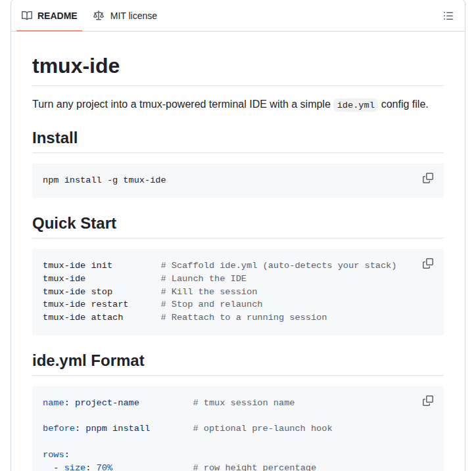Click the 'tmux-ide attach' command

pyautogui.click(x=83, y=317)
